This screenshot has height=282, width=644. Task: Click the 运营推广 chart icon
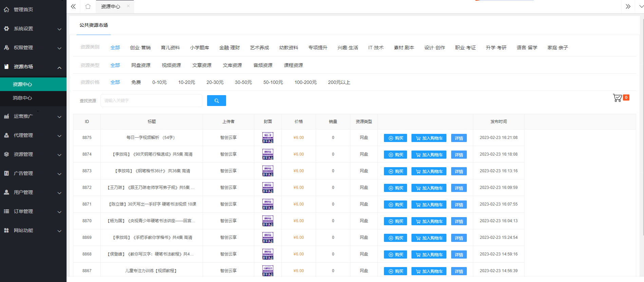coord(6,116)
